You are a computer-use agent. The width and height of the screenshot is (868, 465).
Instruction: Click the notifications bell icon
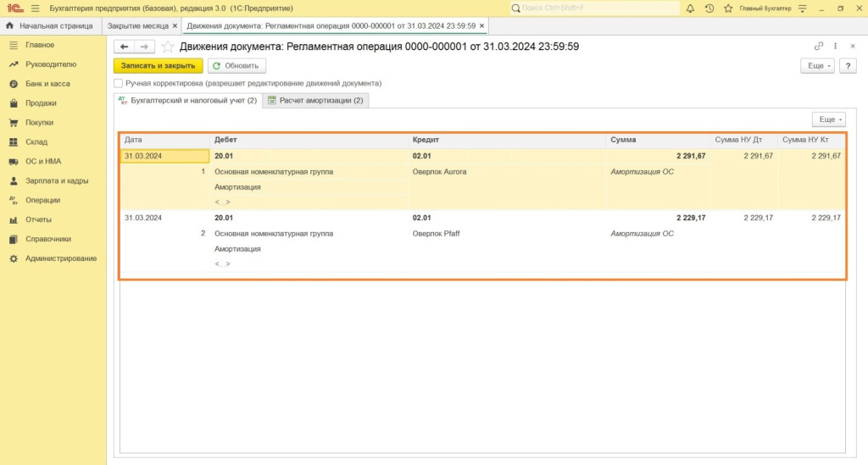pyautogui.click(x=690, y=8)
